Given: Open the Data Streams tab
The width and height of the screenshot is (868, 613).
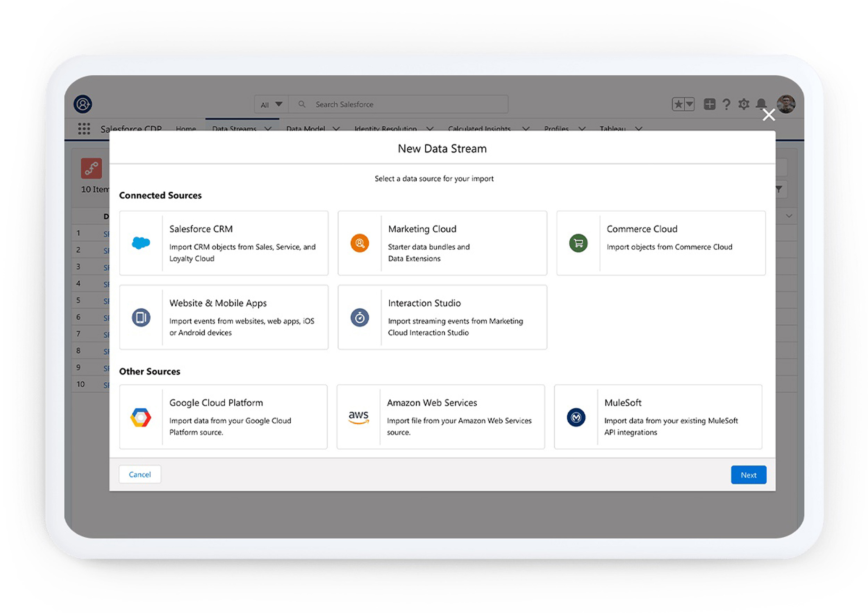Looking at the screenshot, I should coord(234,129).
